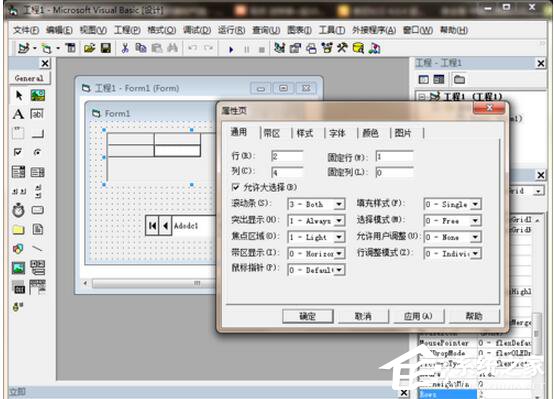The image size is (554, 399).
Task: Switch to the 通用 tab
Action: 239,132
